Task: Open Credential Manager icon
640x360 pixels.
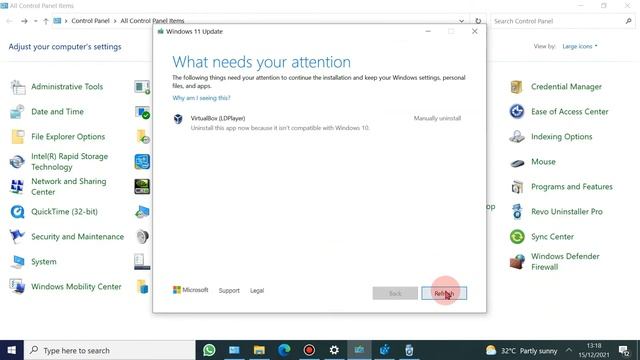Action: 517,87
